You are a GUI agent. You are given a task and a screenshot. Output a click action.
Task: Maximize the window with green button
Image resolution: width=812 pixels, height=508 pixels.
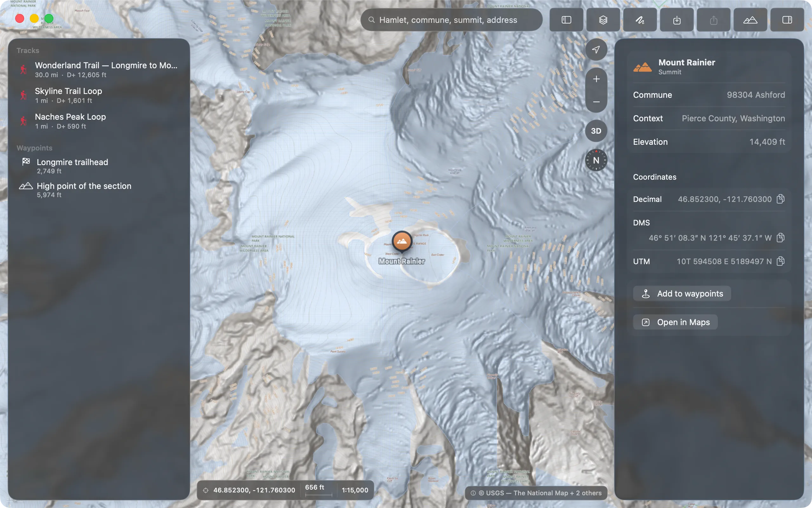(x=49, y=18)
